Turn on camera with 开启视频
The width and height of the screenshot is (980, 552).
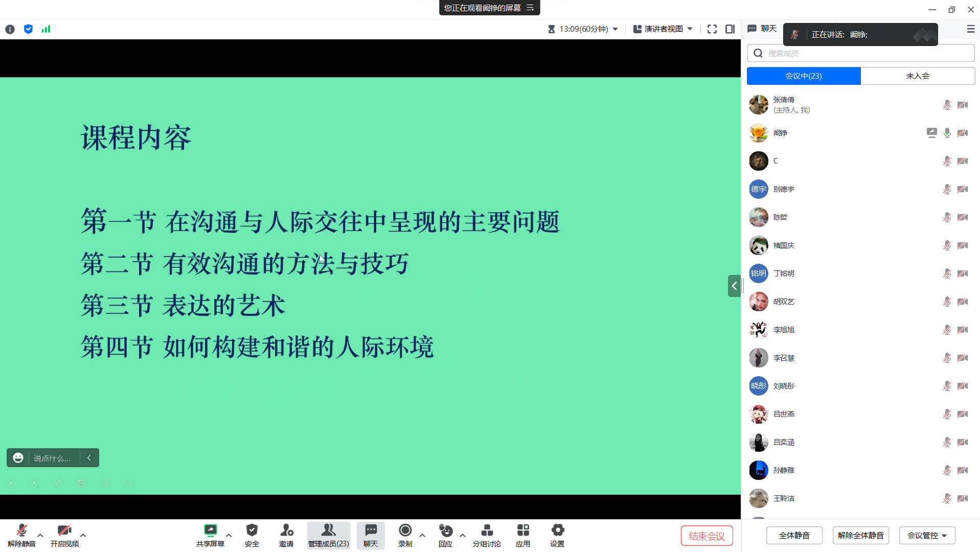(x=64, y=531)
